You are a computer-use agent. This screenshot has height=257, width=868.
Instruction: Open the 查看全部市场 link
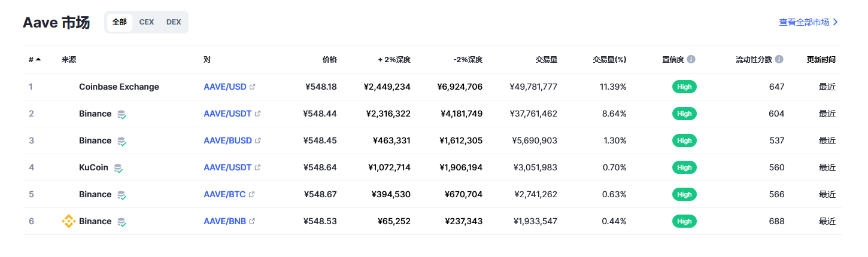[x=808, y=22]
